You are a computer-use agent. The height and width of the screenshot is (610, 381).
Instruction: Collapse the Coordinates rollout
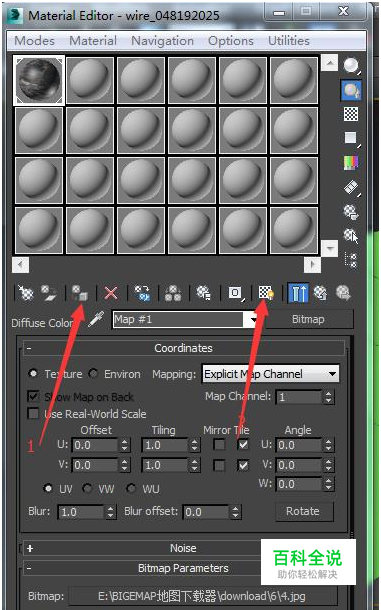click(184, 348)
